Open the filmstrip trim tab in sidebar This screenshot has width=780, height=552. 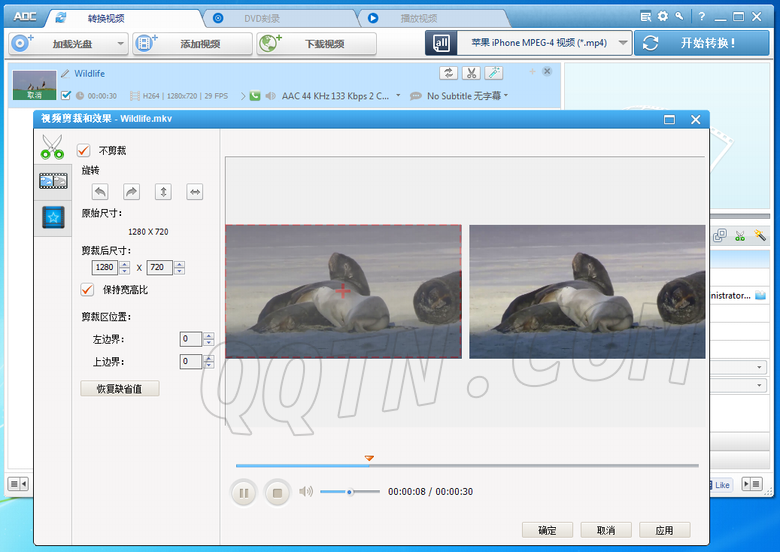tap(52, 181)
